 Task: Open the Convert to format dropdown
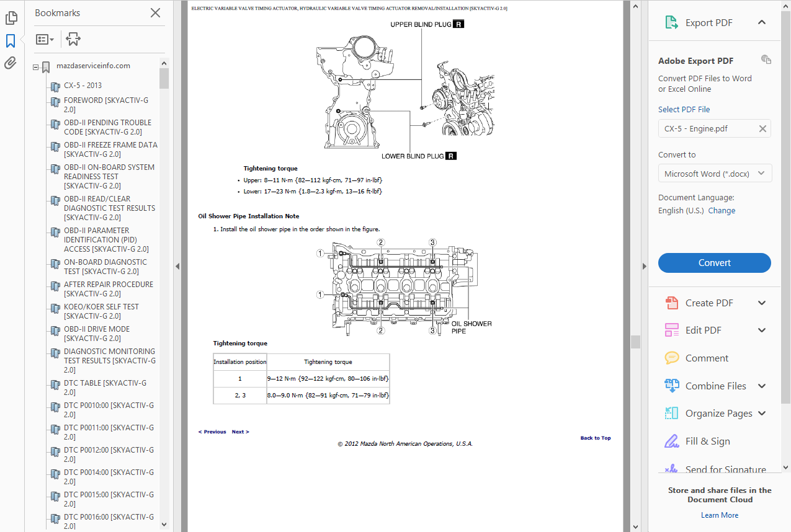click(x=715, y=174)
